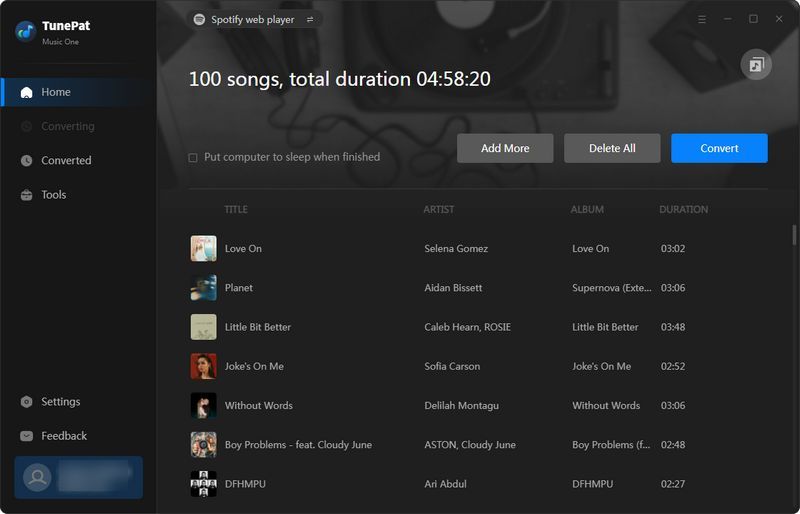Click the TunePat logo icon
800x514 pixels.
tap(25, 32)
